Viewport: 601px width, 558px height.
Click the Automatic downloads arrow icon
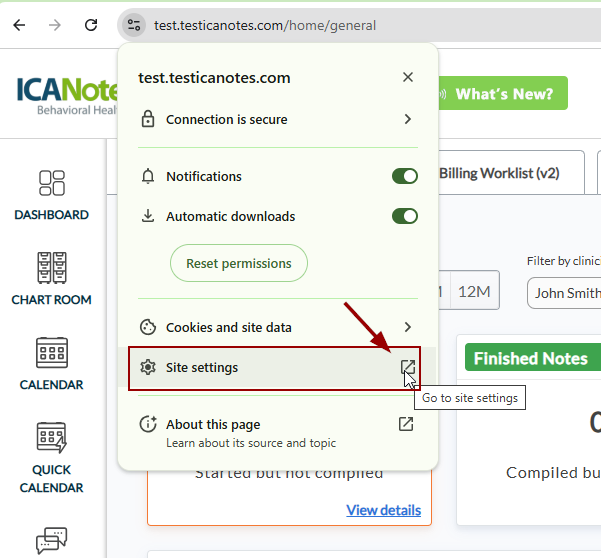pyautogui.click(x=148, y=216)
